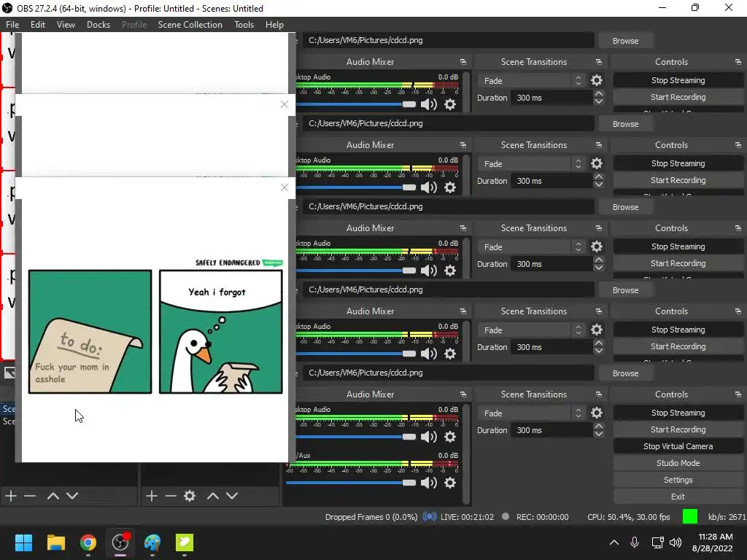This screenshot has width=747, height=560.
Task: Open File Explorer from taskbar
Action: (55, 542)
